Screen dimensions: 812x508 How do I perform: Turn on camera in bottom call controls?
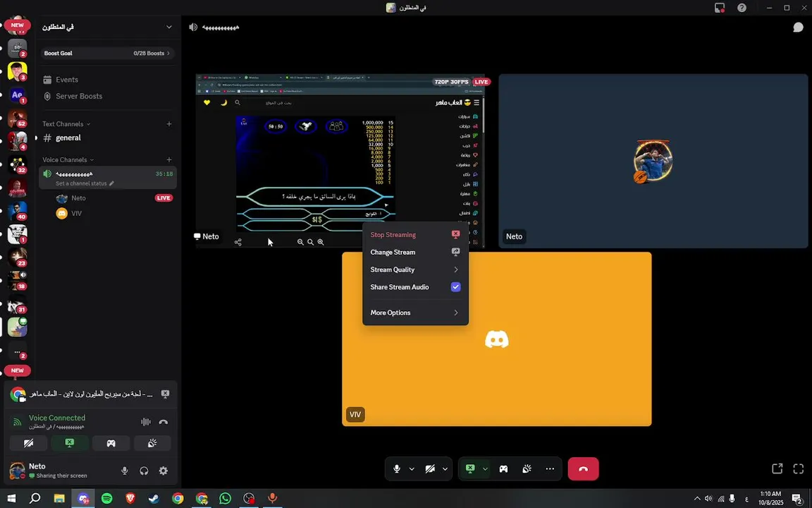pos(430,469)
